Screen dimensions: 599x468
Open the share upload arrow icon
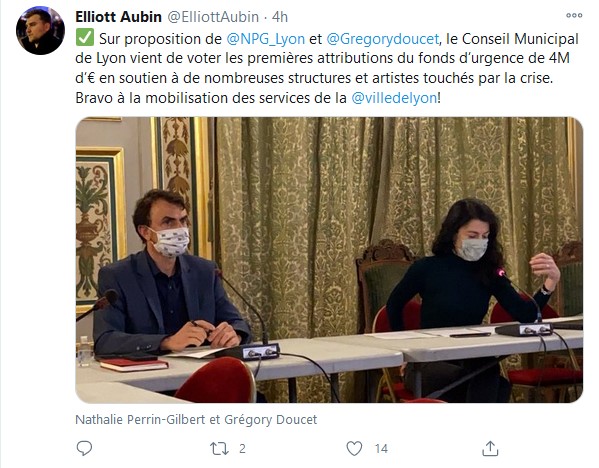[x=490, y=448]
